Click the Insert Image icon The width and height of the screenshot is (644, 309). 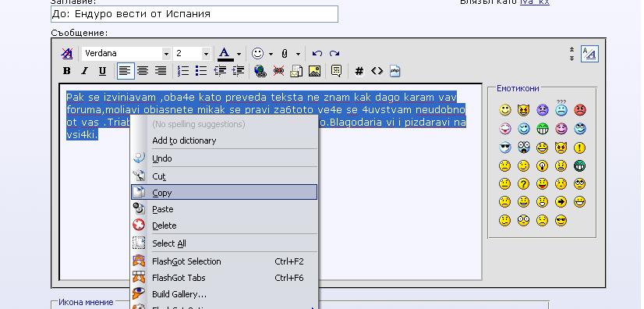pos(314,71)
